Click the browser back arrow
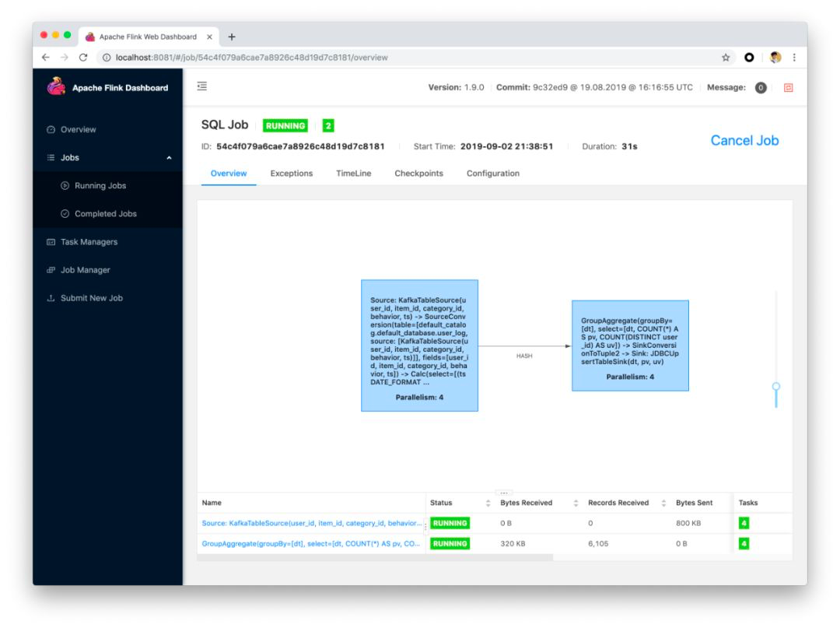The image size is (840, 628). click(46, 58)
